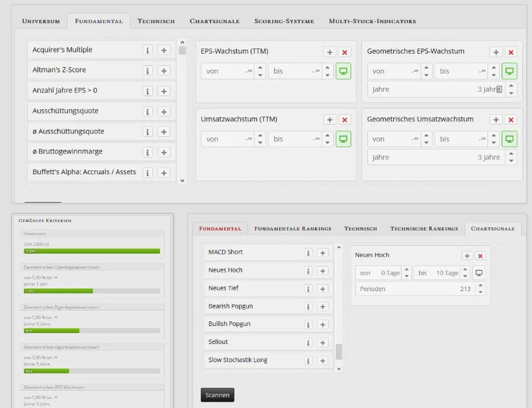The image size is (532, 408).
Task: Remove the Geometrisches EPS-Wachstum filter
Action: pos(511,51)
